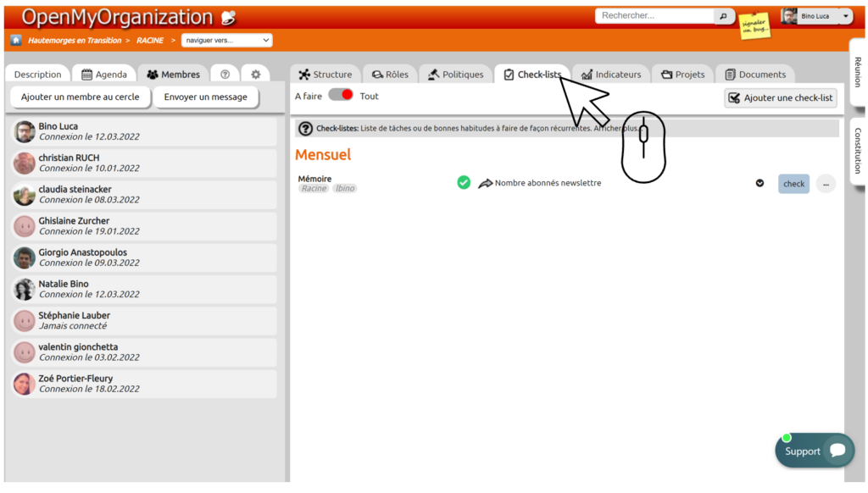Click 'Ajouter un membre au cercle'

[x=81, y=97]
